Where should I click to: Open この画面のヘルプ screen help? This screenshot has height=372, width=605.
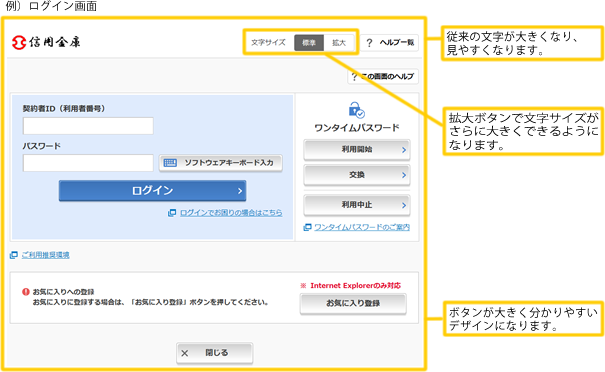tap(383, 76)
